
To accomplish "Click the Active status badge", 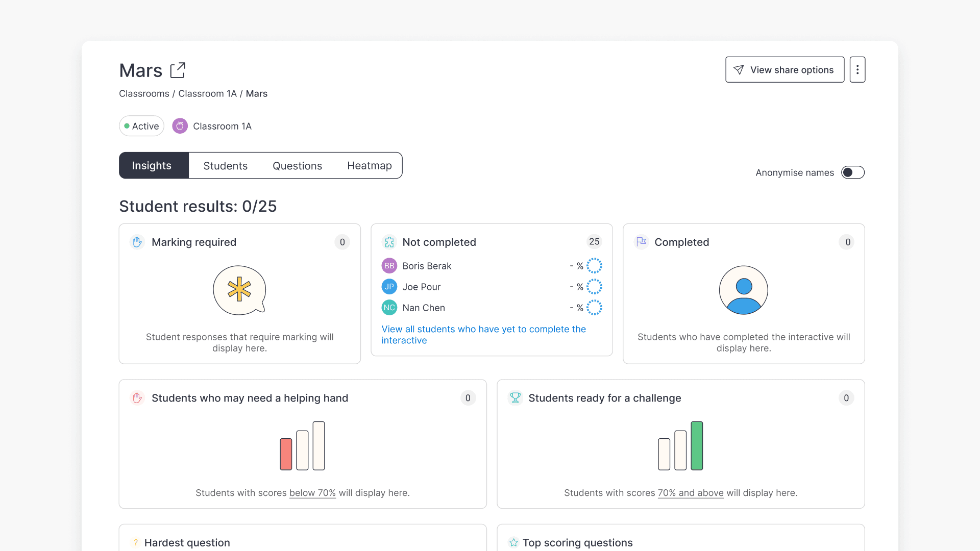I will 141,126.
